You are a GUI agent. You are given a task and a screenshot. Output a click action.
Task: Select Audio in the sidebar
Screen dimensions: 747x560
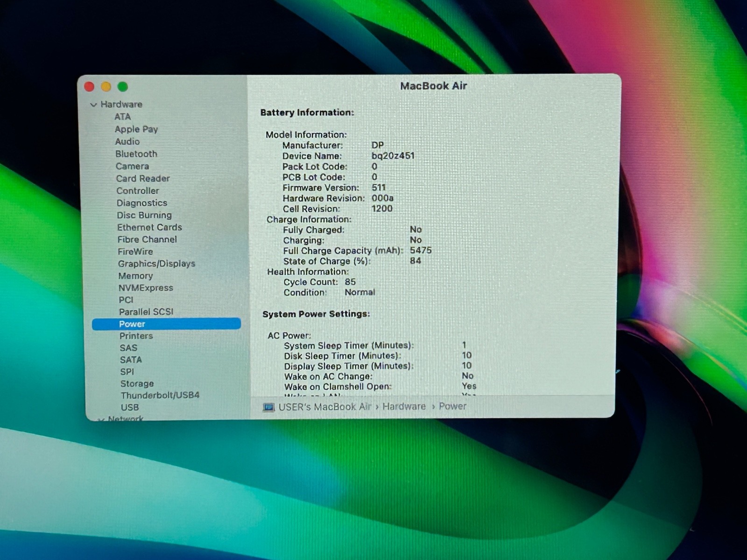coord(127,141)
